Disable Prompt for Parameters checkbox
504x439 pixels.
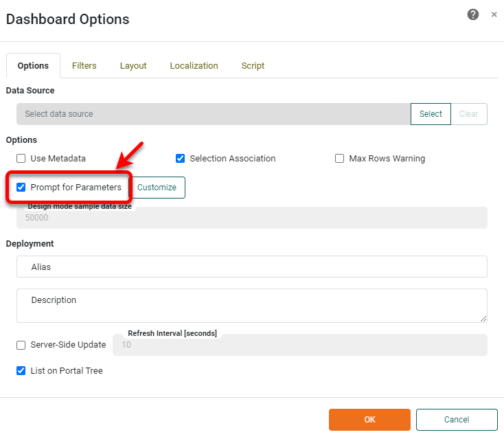(21, 188)
